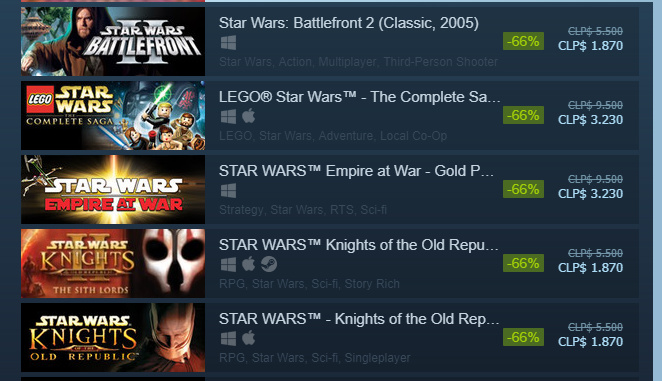
Task: Open Star Wars: Battlefront 2 (Classic, 2005) title
Action: (x=349, y=23)
